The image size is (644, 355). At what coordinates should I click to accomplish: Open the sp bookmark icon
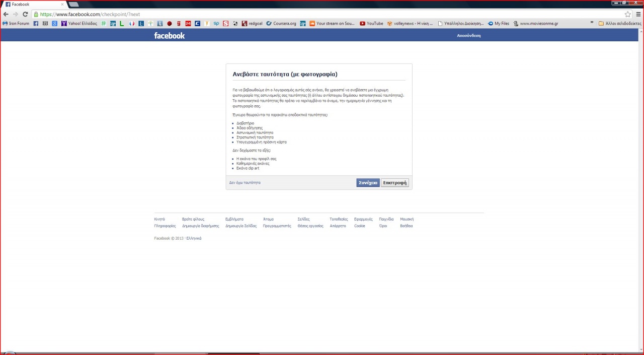216,23
